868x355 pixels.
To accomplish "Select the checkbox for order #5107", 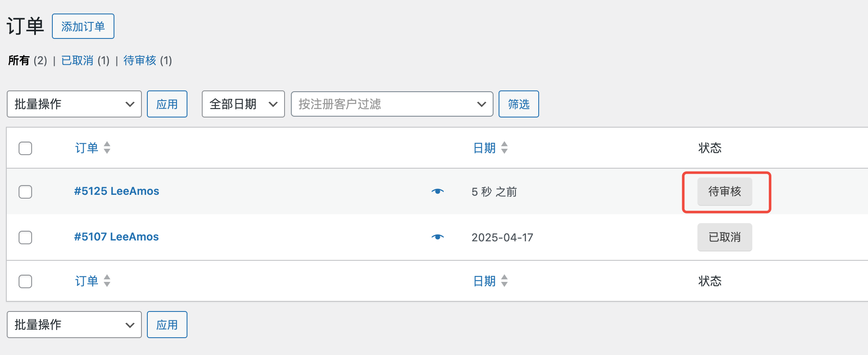I will click(x=25, y=238).
